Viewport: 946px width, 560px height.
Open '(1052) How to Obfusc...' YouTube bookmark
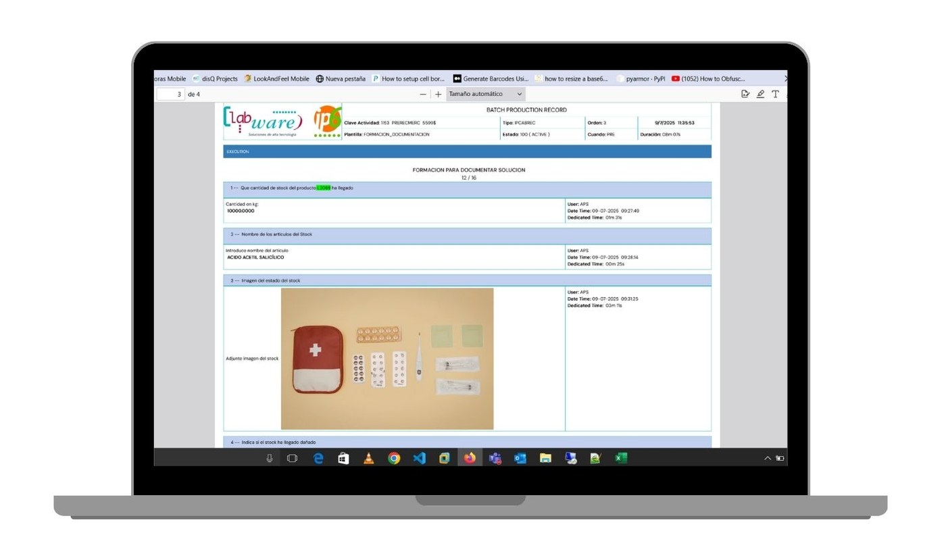tap(708, 79)
